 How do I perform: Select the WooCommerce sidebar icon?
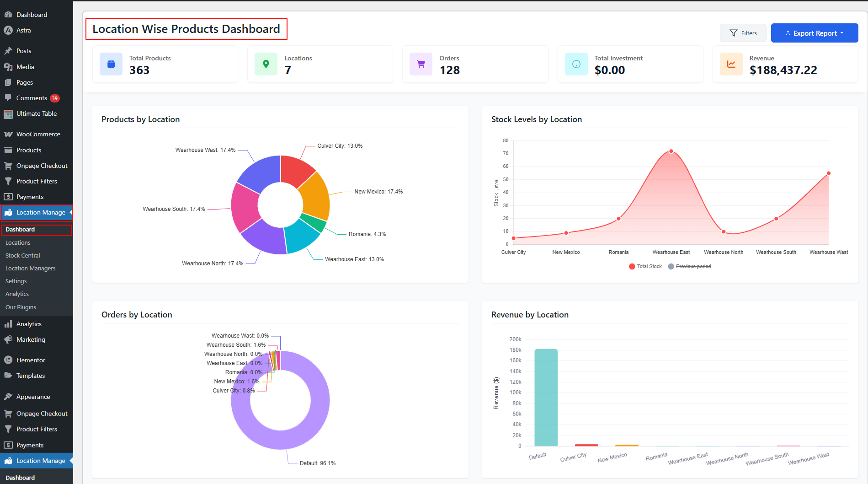tap(8, 134)
